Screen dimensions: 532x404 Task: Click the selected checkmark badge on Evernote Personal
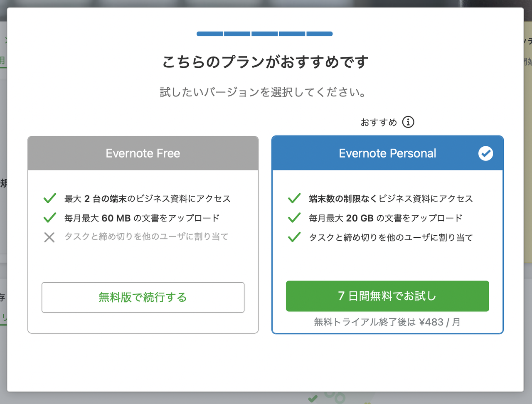click(485, 153)
